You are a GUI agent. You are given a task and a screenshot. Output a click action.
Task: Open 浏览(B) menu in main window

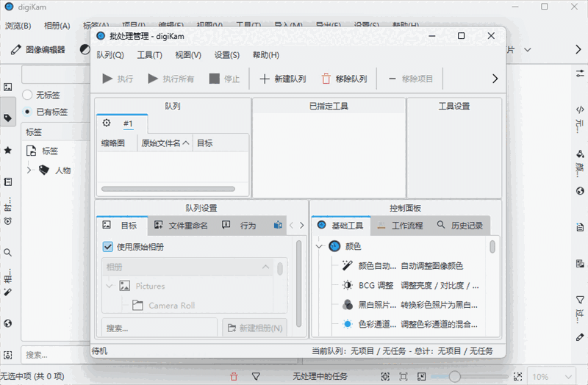[x=18, y=26]
